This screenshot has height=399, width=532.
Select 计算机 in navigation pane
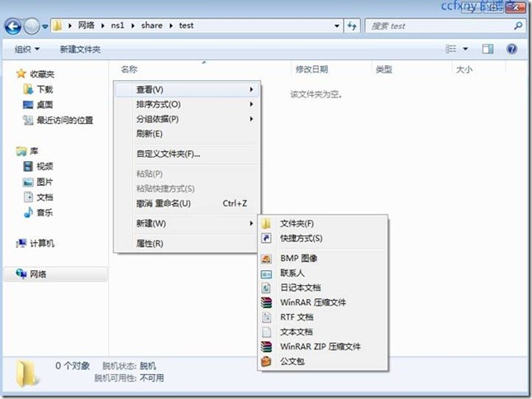(x=36, y=243)
